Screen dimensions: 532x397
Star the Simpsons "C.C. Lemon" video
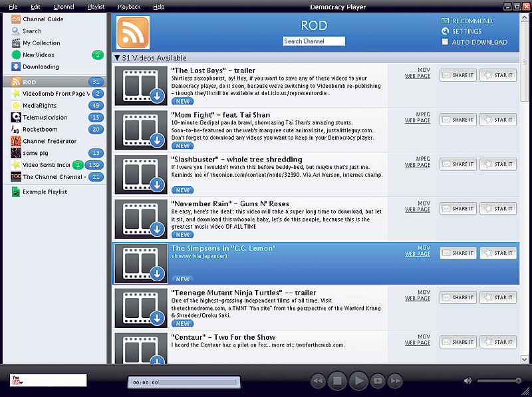pos(498,253)
